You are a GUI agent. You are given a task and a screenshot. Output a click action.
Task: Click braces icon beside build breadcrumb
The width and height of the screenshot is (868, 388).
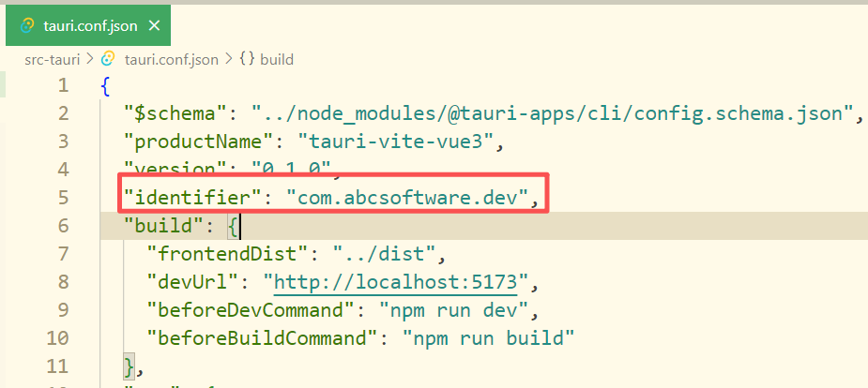point(247,59)
